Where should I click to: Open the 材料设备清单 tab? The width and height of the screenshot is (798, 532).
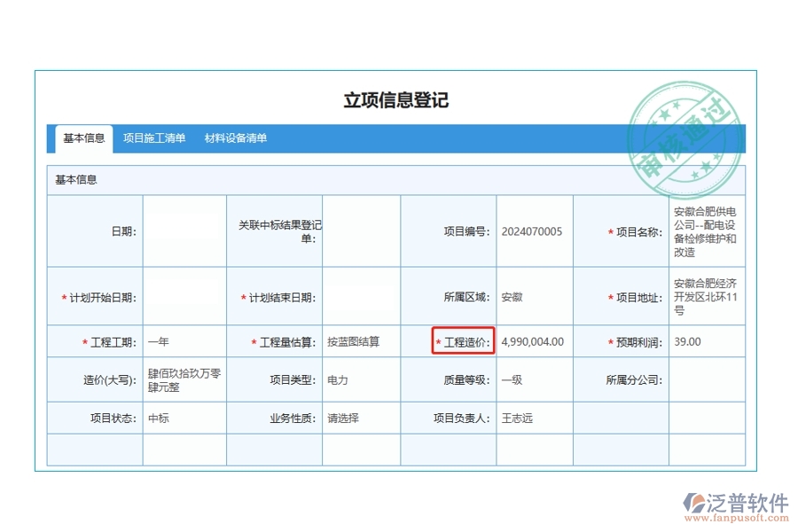point(237,137)
